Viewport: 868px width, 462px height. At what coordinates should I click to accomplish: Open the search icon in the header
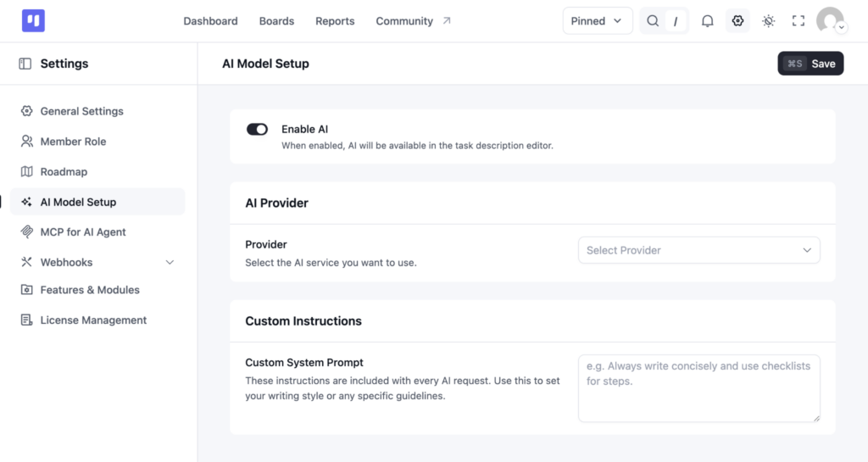coord(653,21)
